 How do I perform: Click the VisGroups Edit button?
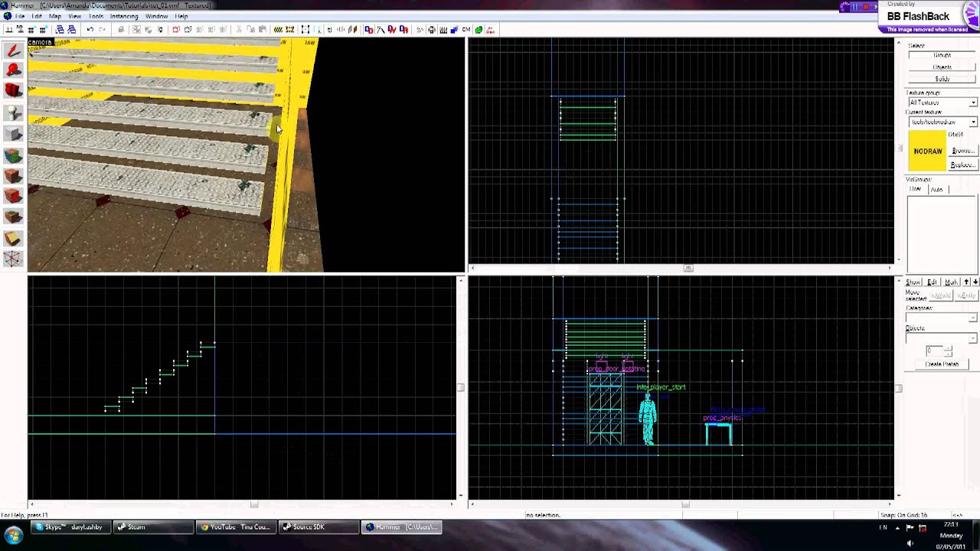coord(932,282)
